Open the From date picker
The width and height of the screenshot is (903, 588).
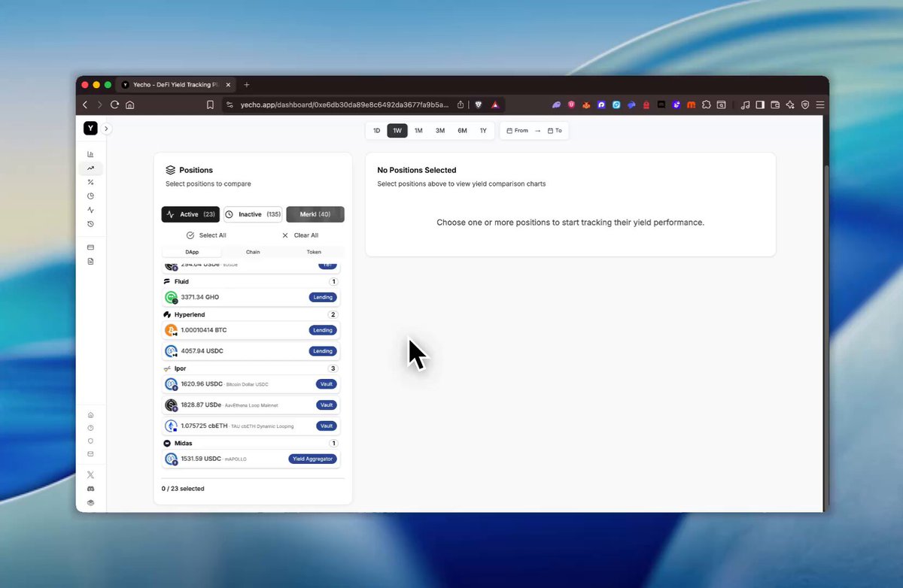pyautogui.click(x=518, y=131)
